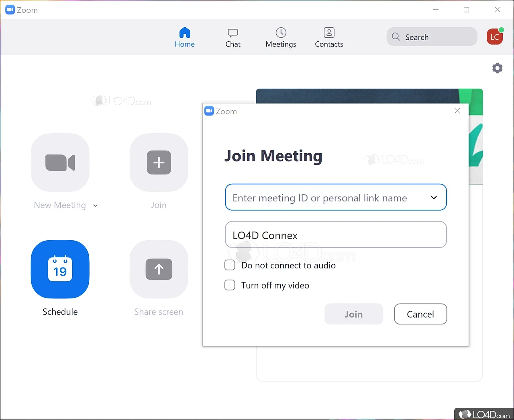Cancel the Join Meeting dialog

tap(420, 314)
